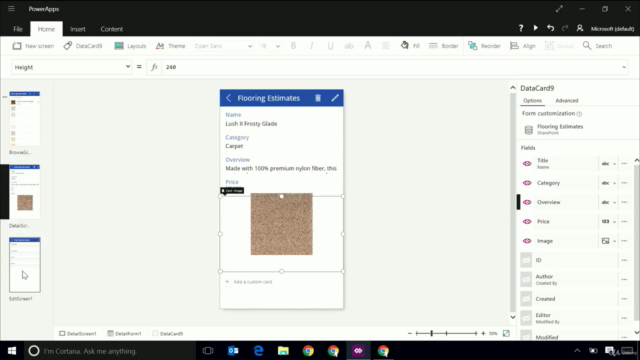Open the Theme picker
The image size is (640, 360).
171,46
